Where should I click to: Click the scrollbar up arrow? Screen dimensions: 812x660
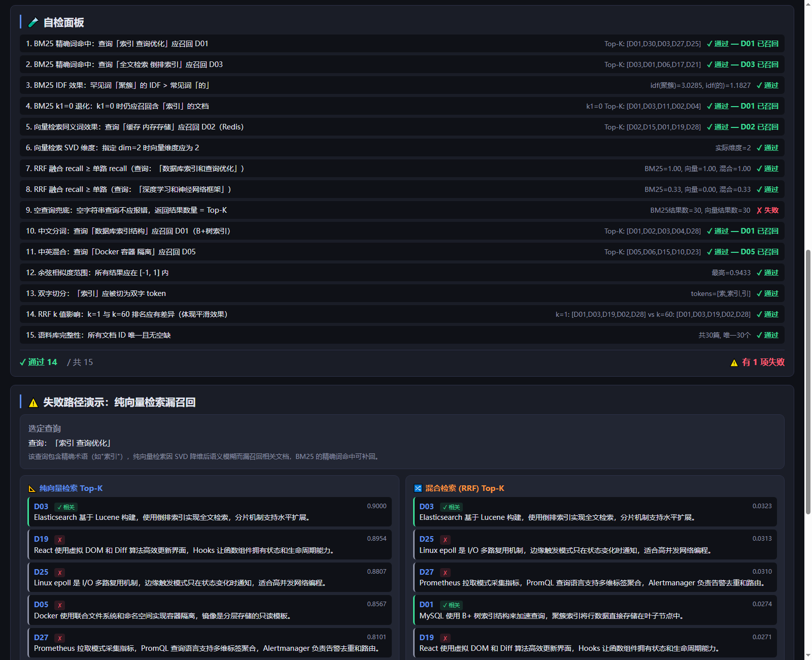808,4
